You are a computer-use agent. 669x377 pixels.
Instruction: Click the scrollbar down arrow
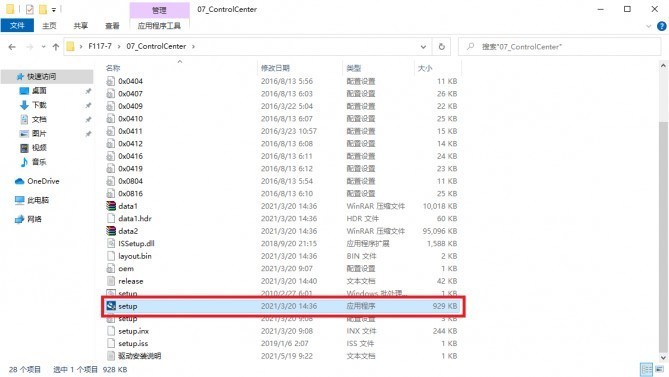[663, 357]
